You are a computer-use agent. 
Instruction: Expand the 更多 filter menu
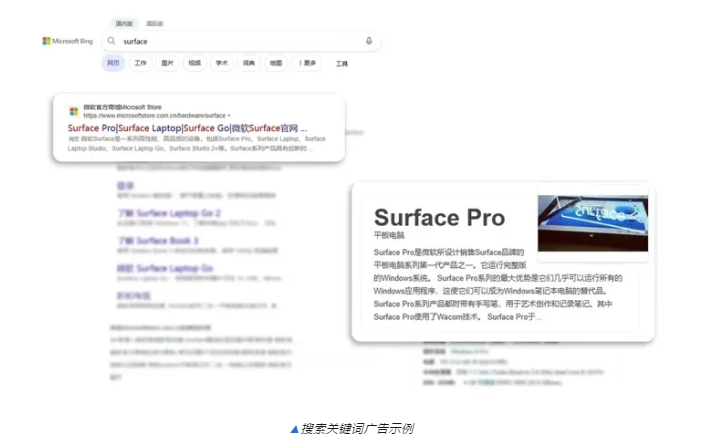307,63
